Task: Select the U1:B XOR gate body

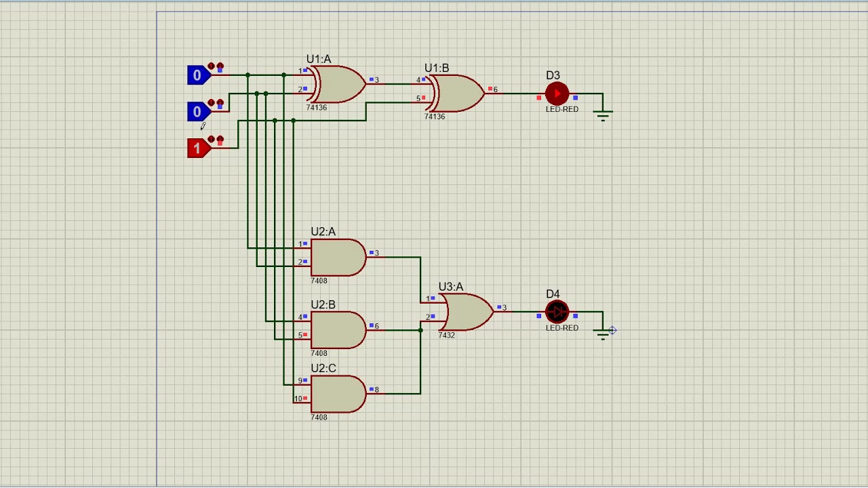Action: pos(457,94)
